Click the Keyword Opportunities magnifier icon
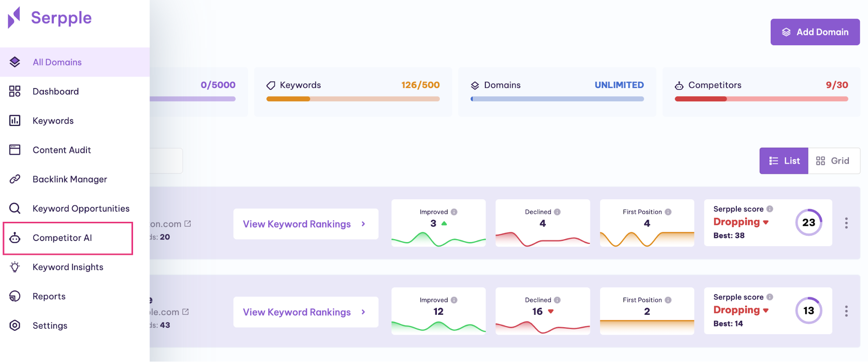 click(x=15, y=208)
